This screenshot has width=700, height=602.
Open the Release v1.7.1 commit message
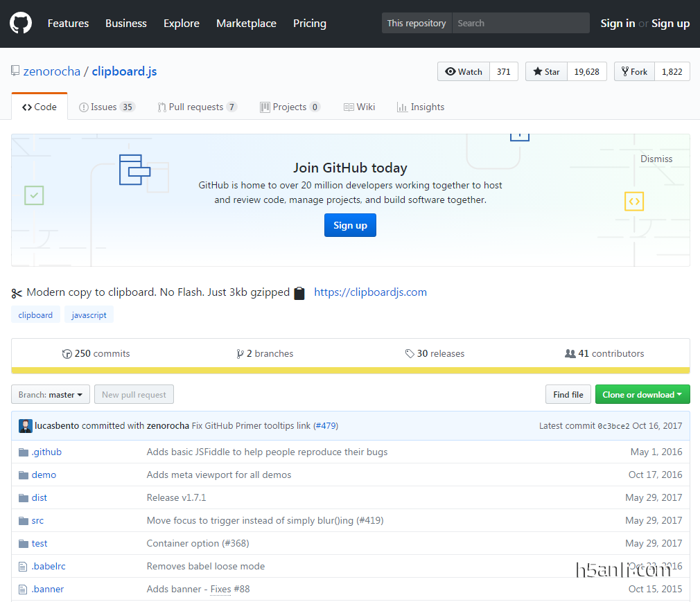point(176,497)
